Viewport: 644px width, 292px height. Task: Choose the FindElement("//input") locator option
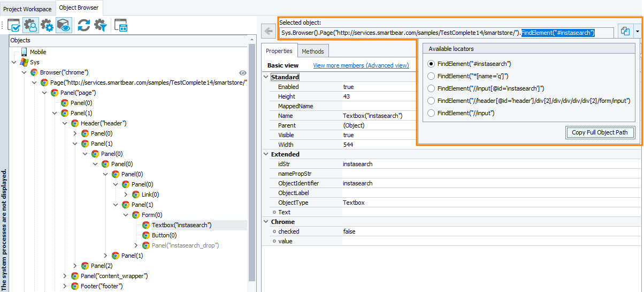(431, 113)
